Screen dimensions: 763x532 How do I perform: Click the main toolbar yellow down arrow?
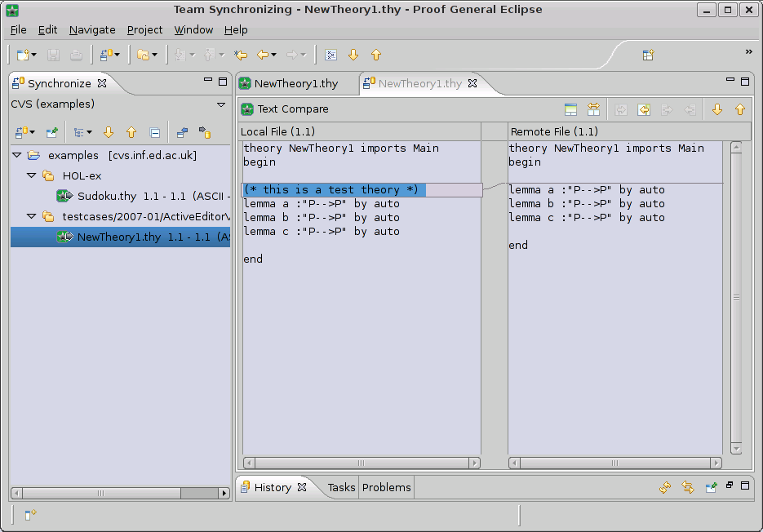(353, 55)
